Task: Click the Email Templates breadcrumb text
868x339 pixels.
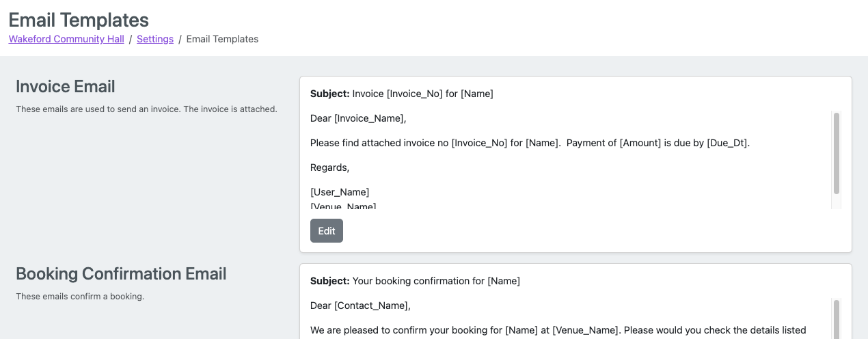Action: 222,39
